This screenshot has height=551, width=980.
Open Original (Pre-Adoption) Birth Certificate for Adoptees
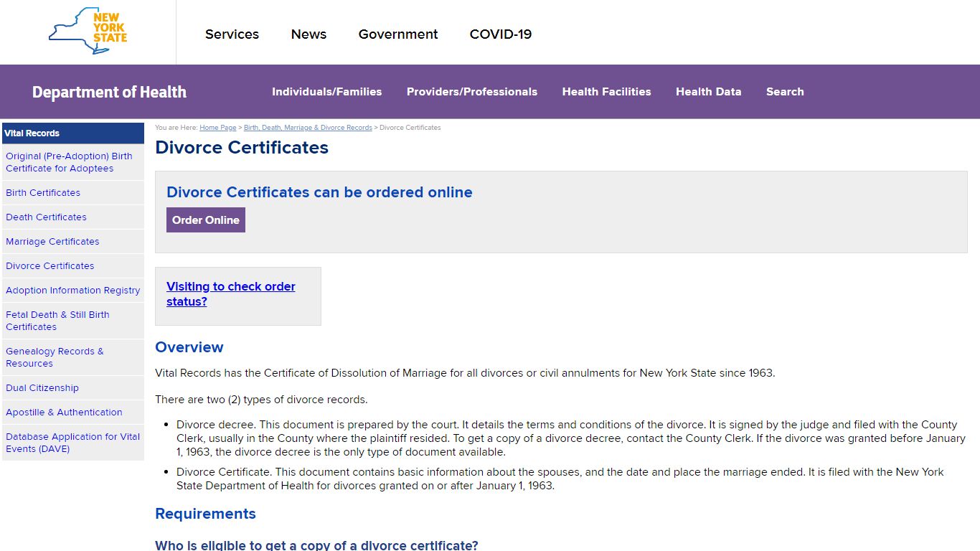click(x=73, y=162)
